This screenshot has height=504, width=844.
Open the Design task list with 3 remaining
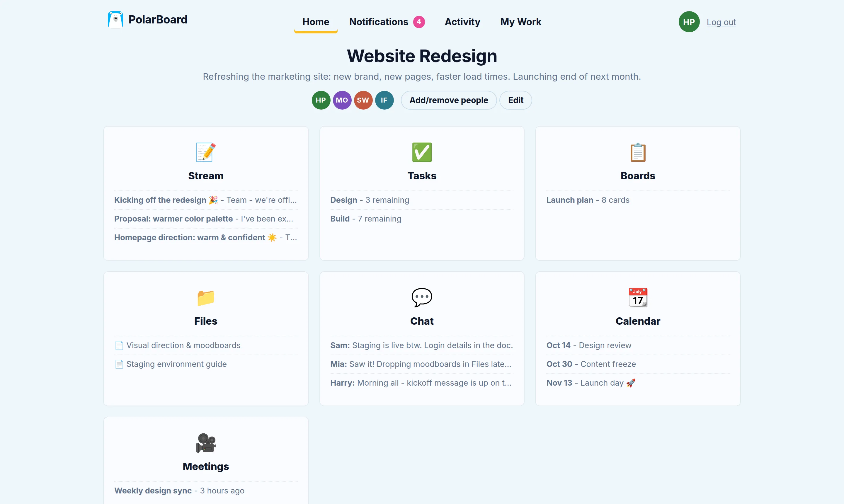click(x=421, y=200)
